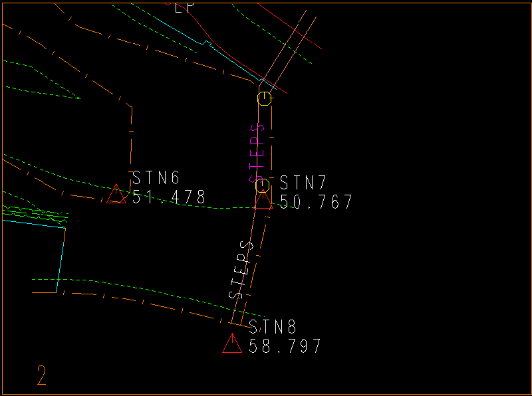Pick the upper yellow circle symbol
This screenshot has width=532, height=396.
click(265, 99)
